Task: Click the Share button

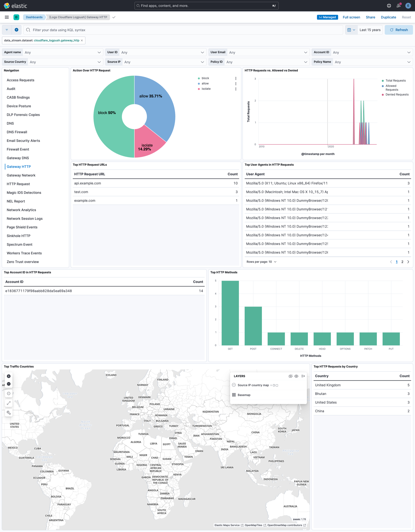Action: point(370,17)
